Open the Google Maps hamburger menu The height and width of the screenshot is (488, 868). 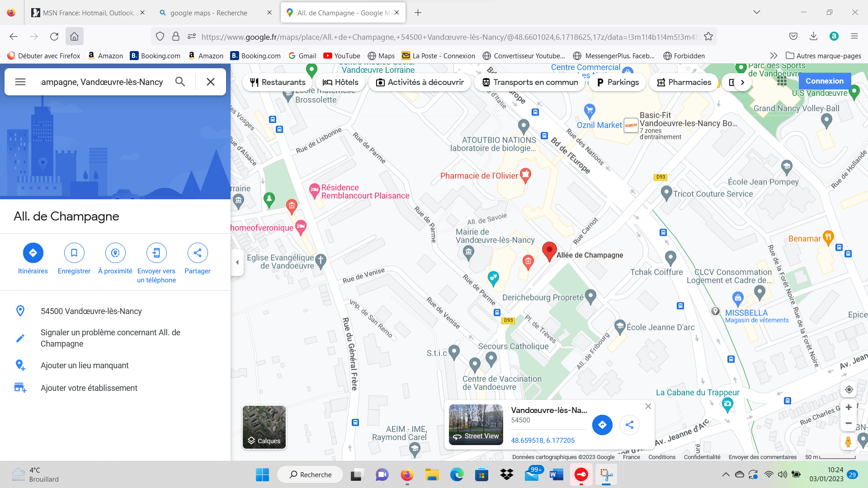[x=20, y=82]
